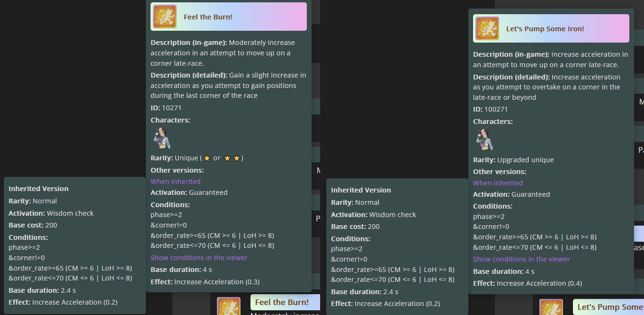The height and width of the screenshot is (315, 644).
Task: Click 'Base duration: 2.4 s' in middle inherited panel
Action: point(365,292)
